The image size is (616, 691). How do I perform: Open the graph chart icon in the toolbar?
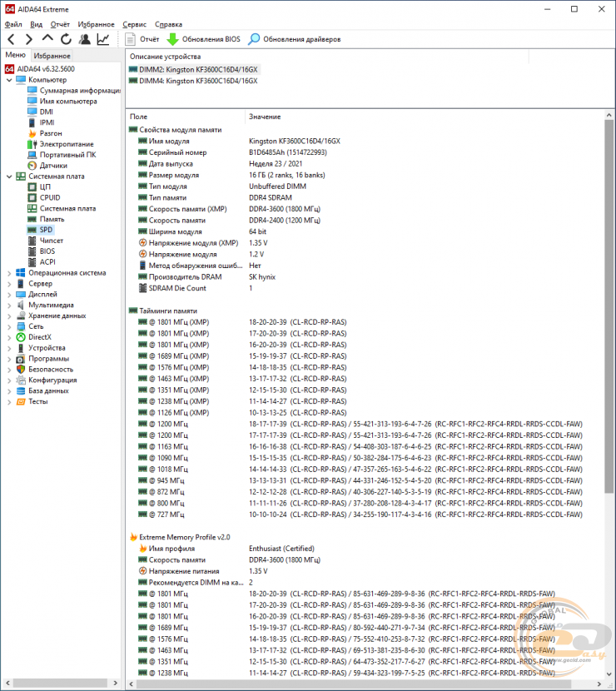[x=103, y=39]
